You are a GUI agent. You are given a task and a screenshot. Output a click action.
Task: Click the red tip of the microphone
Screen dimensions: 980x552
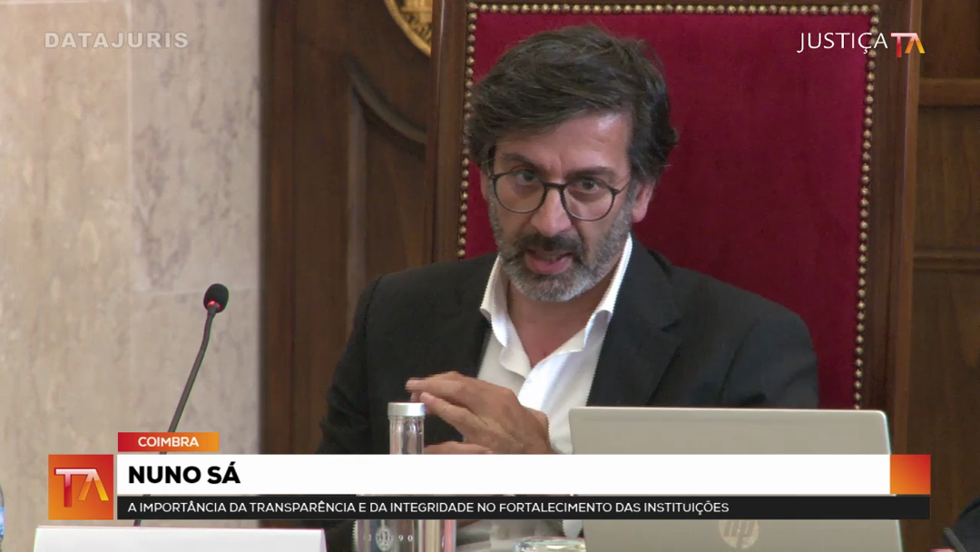pyautogui.click(x=215, y=297)
